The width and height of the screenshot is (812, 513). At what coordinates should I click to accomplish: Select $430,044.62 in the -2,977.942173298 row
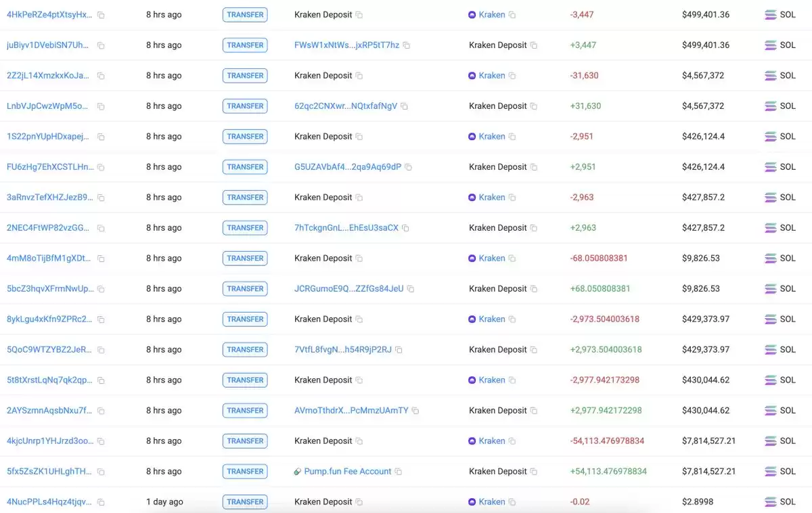[706, 380]
